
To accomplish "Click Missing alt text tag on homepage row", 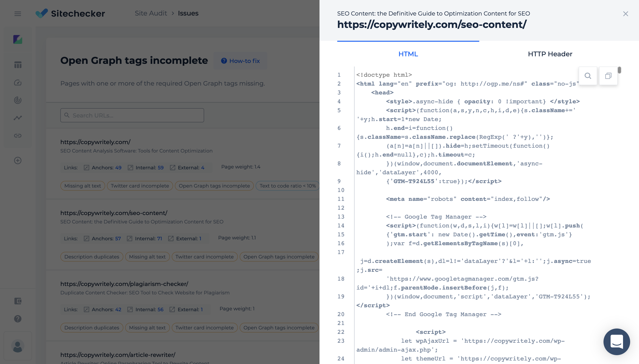I will [x=83, y=186].
